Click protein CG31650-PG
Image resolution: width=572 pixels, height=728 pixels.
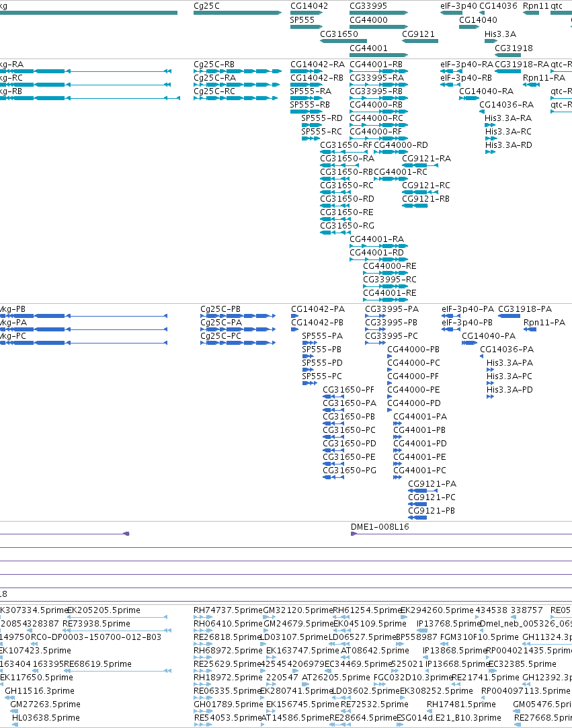(333, 478)
